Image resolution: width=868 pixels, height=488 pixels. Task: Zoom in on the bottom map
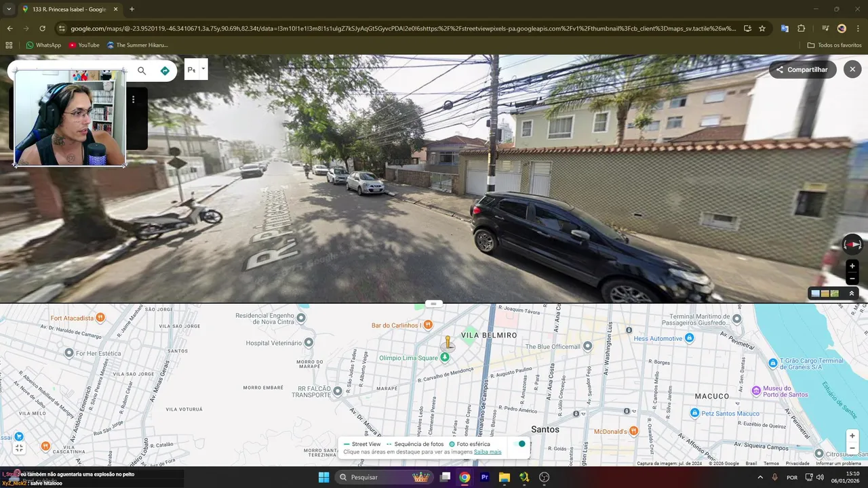pos(852,435)
